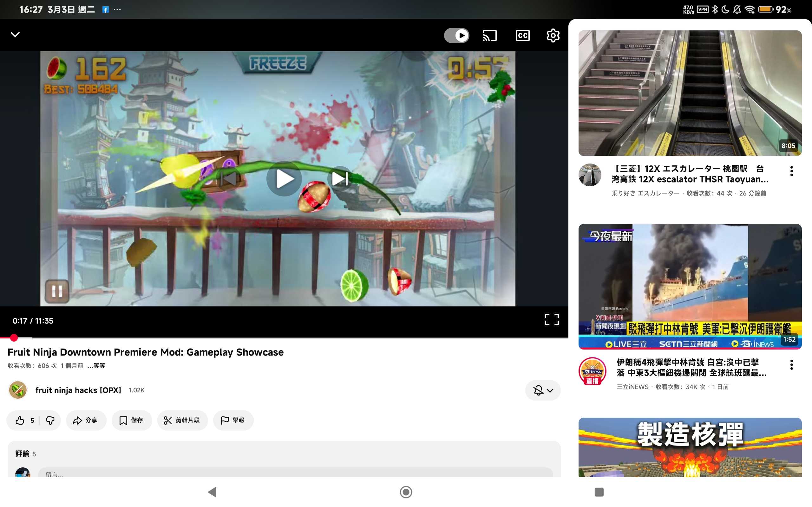Viewport: 812px width, 507px height.
Task: Expand video description via ...等等
Action: pyautogui.click(x=96, y=365)
